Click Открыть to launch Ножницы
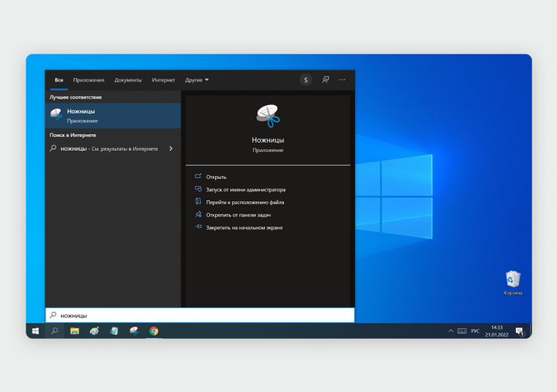 (x=216, y=177)
